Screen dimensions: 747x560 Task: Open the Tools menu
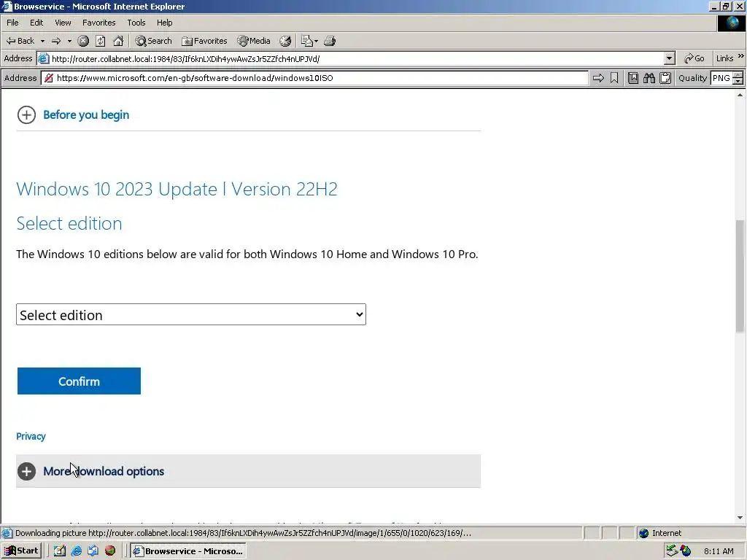[x=136, y=23]
